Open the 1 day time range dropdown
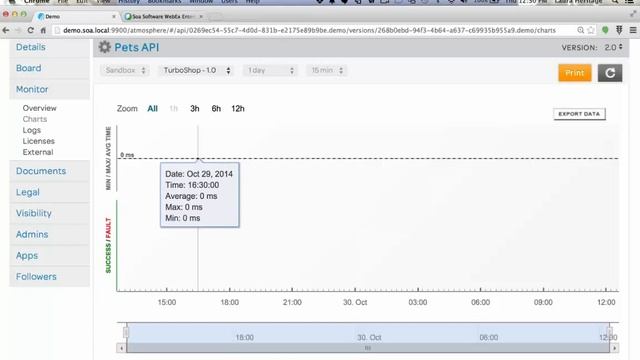Image resolution: width=640 pixels, height=360 pixels. [x=270, y=70]
